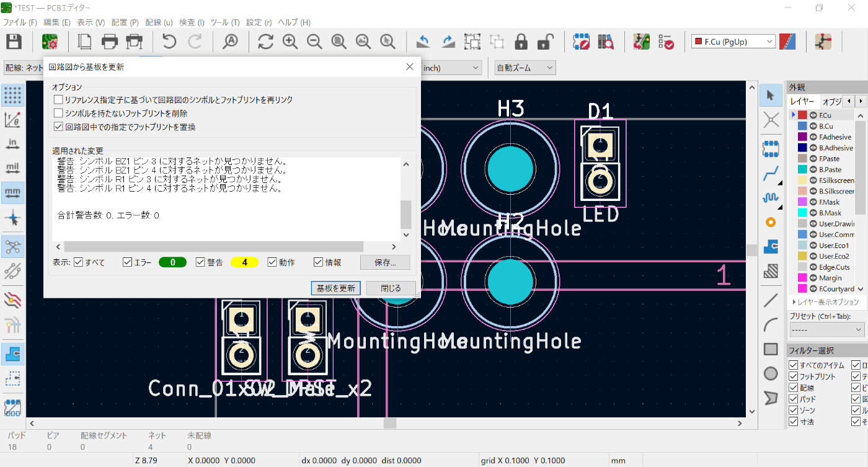Viewport: 868px width, 467px height.
Task: Switch units to mil in the left toolbar
Action: coord(12,168)
